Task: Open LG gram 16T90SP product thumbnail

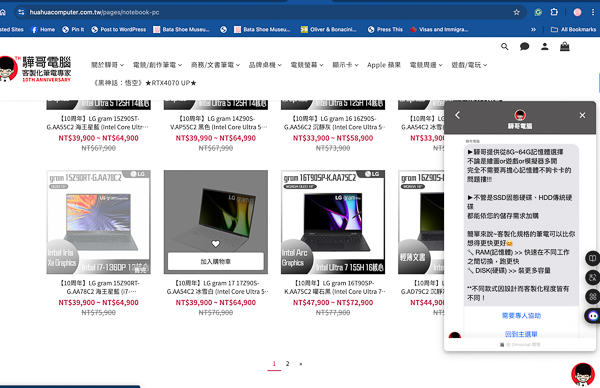Action: coord(333,222)
